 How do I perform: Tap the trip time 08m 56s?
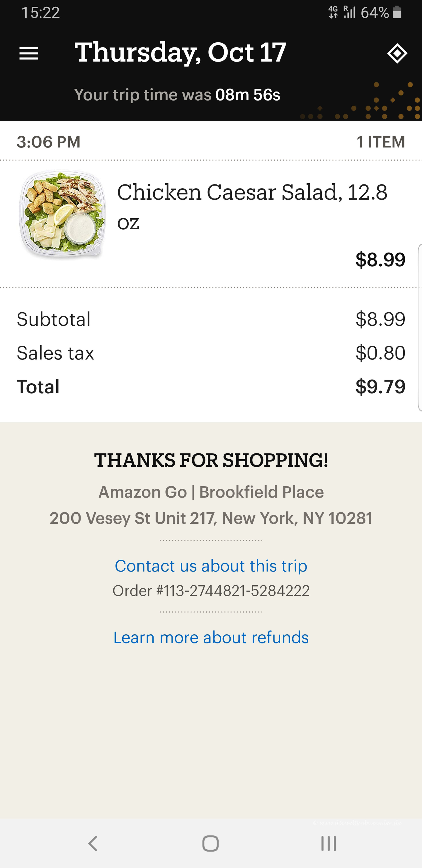248,95
